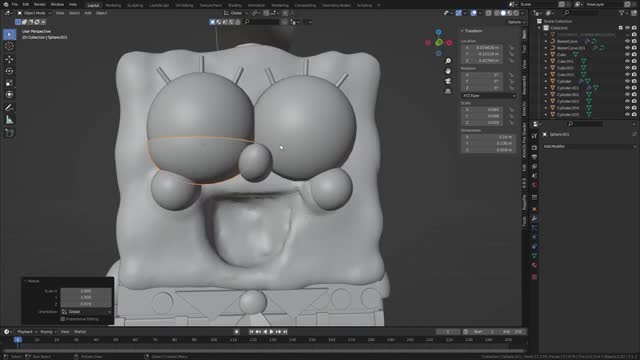Select the Measure tool

click(x=9, y=120)
